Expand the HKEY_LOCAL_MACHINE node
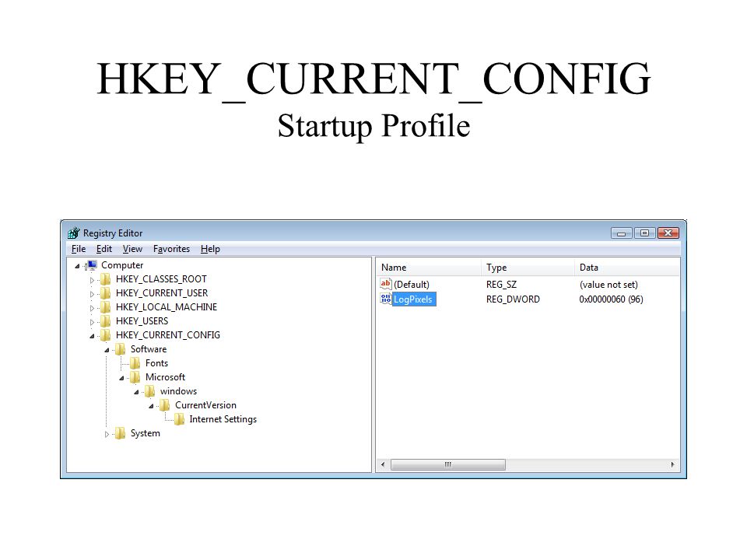This screenshot has height=560, width=747. 92,308
